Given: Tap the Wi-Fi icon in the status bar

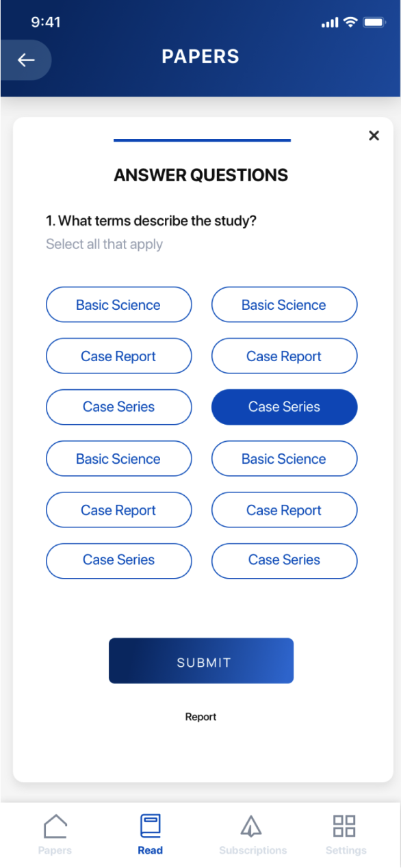Looking at the screenshot, I should [351, 22].
